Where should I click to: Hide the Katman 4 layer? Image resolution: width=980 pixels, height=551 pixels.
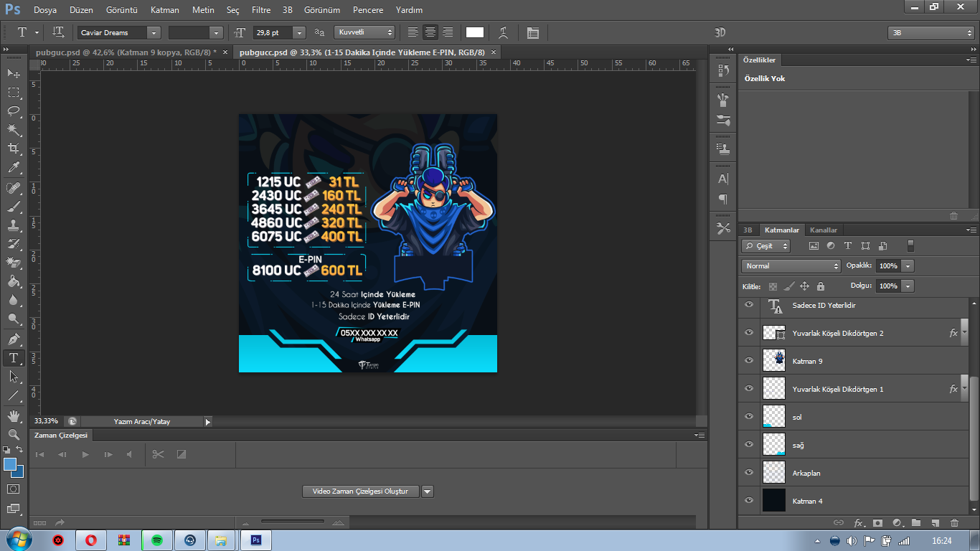point(749,501)
